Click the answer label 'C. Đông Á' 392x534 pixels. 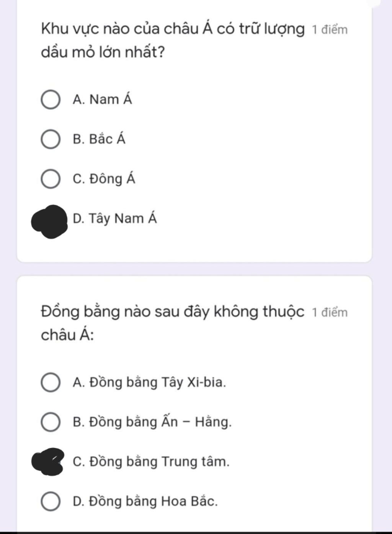click(x=104, y=179)
